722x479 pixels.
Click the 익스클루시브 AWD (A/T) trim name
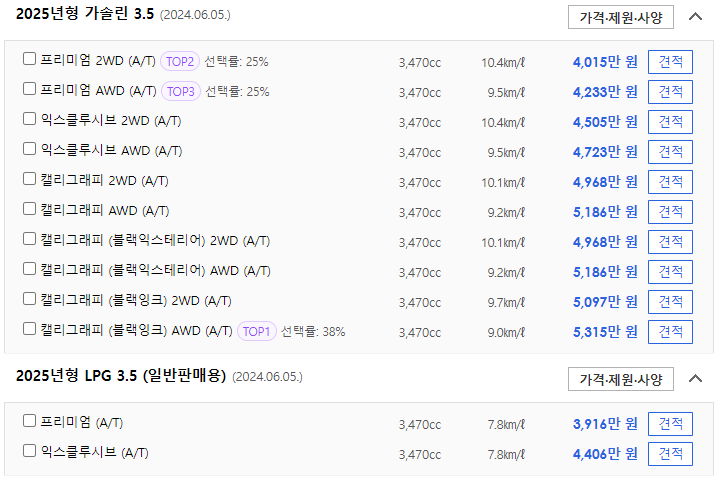(x=111, y=150)
